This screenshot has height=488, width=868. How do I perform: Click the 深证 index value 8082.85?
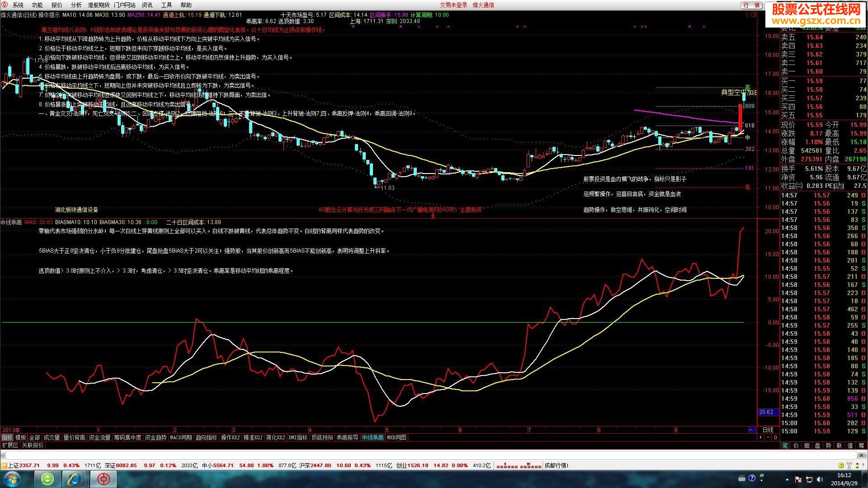[x=126, y=465]
